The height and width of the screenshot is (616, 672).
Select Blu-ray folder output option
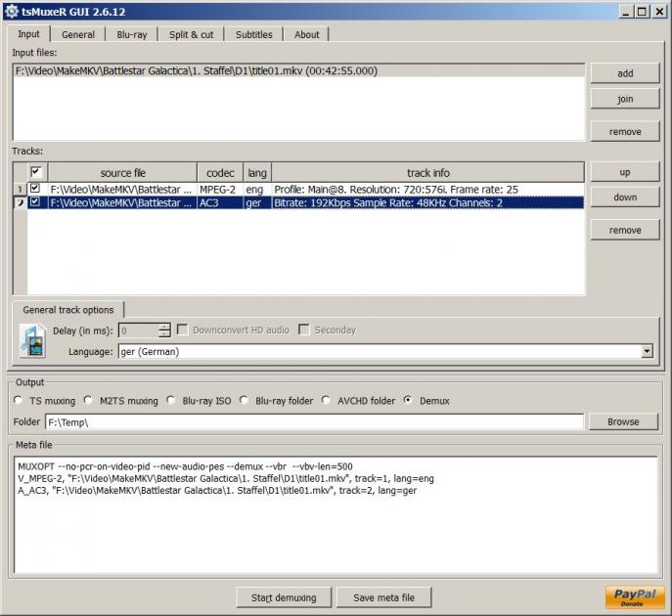click(x=244, y=400)
